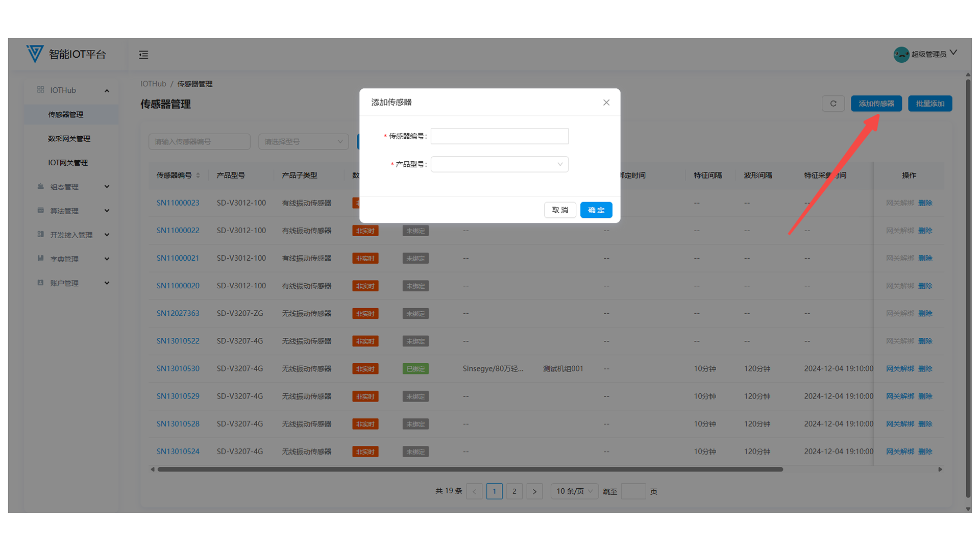Click the IOTHub breadcrumb link
The height and width of the screenshot is (551, 980).
pyautogui.click(x=153, y=84)
